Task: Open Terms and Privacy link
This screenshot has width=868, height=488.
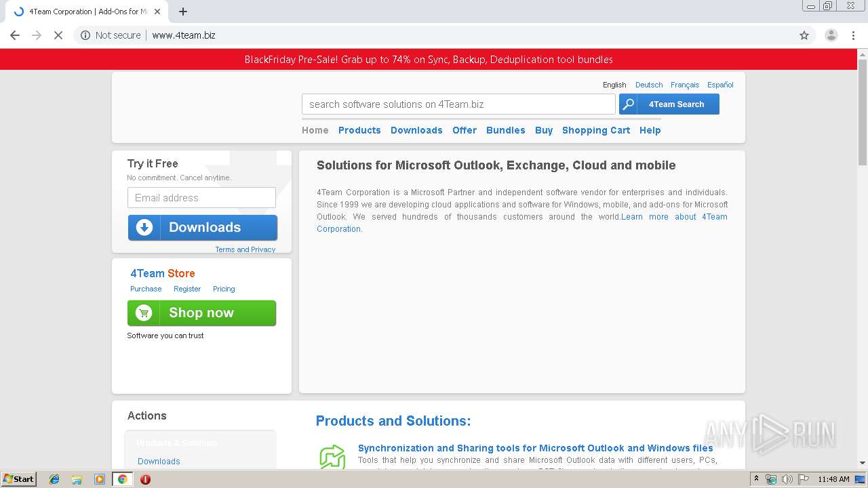Action: click(245, 249)
